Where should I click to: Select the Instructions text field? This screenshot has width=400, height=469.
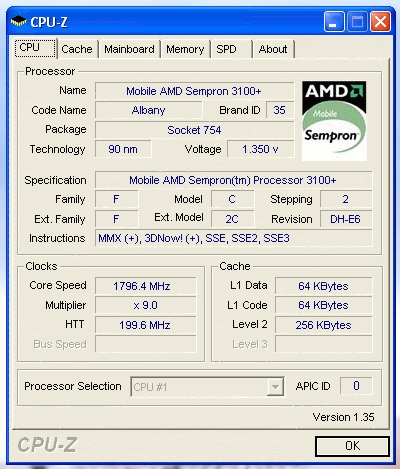coord(234,238)
